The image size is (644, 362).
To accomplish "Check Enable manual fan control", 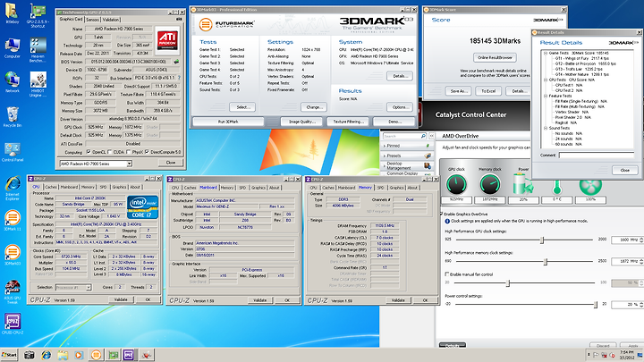I will (447, 274).
